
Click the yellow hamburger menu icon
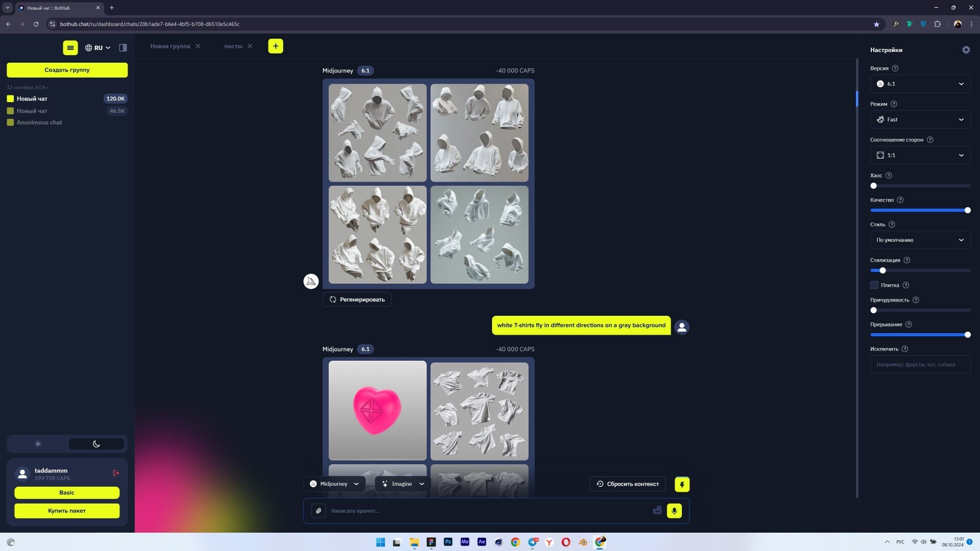tap(70, 47)
